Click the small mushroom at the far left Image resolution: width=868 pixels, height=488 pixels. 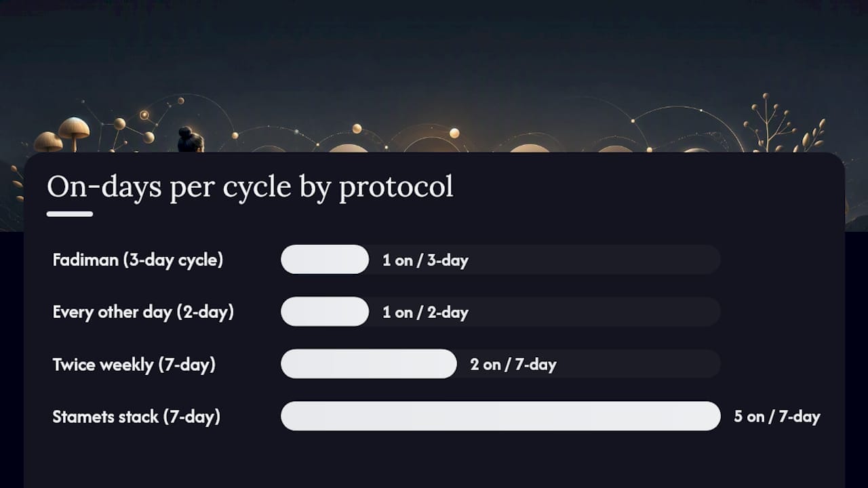click(x=47, y=142)
